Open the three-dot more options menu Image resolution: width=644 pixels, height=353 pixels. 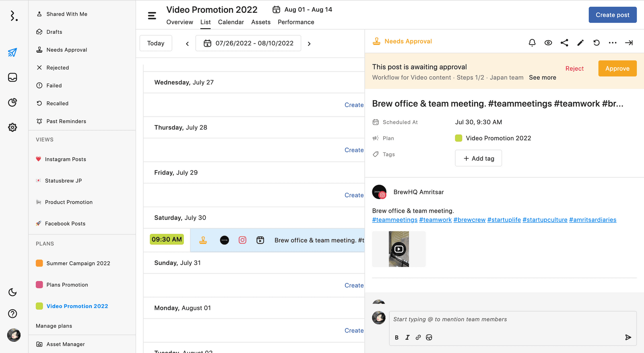(x=613, y=43)
